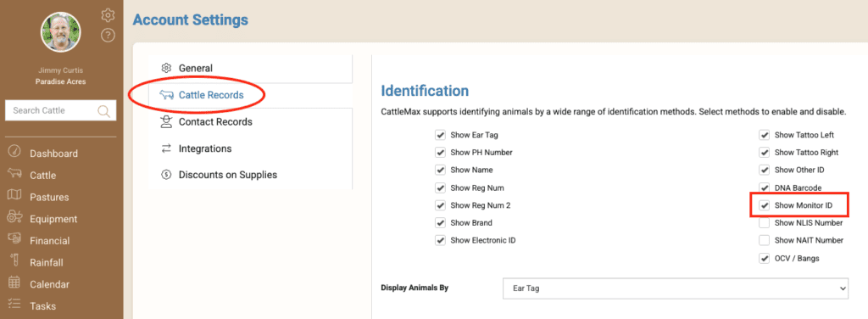Open Contact Records settings tab

(x=250, y=121)
